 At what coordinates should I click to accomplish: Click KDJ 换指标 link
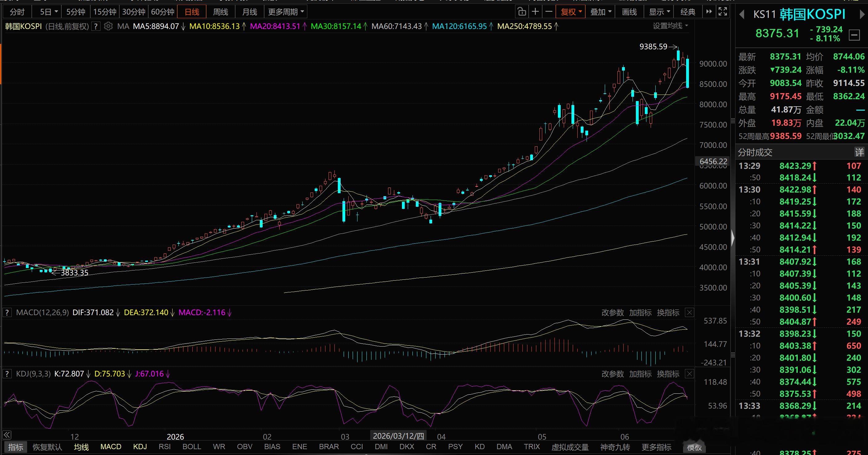(668, 374)
